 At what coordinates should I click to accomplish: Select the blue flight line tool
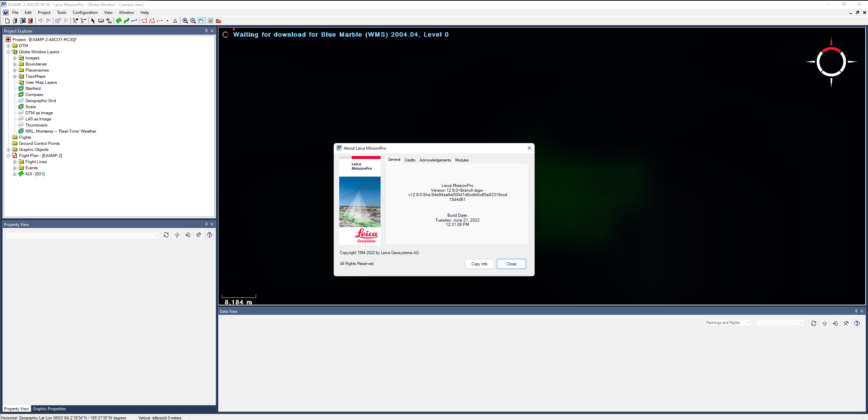[x=134, y=21]
